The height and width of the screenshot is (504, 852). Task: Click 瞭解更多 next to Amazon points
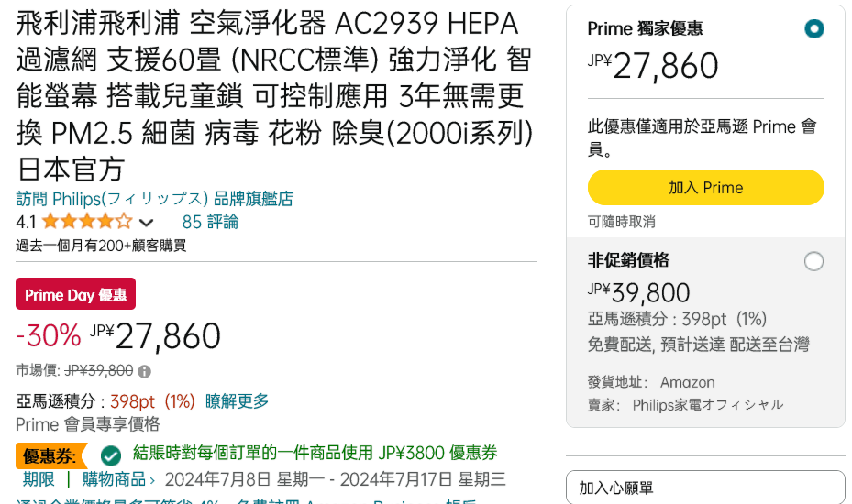(x=237, y=401)
